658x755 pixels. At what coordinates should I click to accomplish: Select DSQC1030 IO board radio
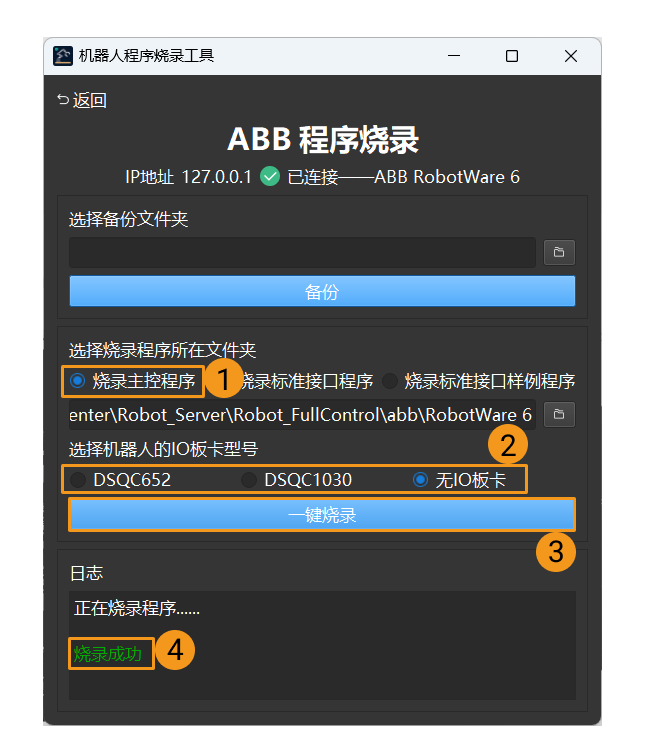(x=297, y=480)
